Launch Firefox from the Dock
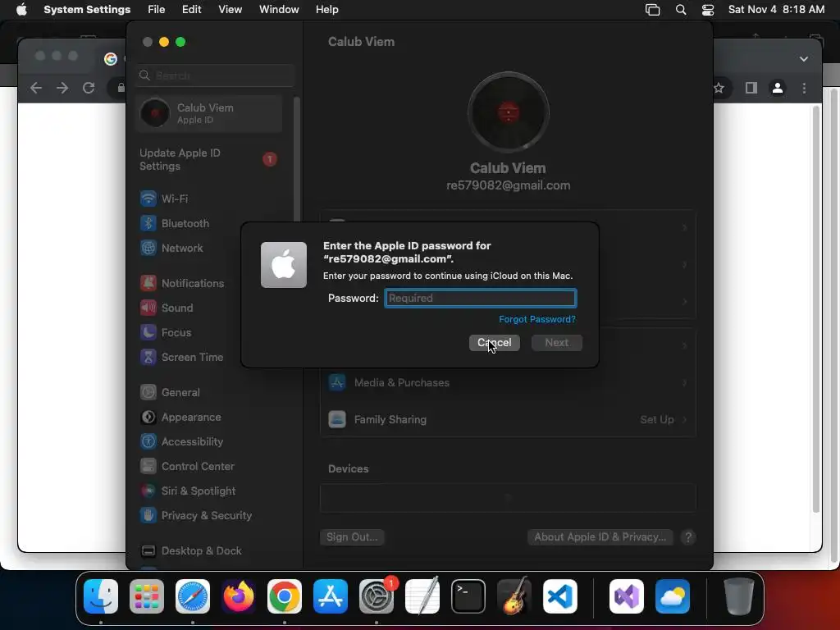840x630 pixels. coord(239,596)
